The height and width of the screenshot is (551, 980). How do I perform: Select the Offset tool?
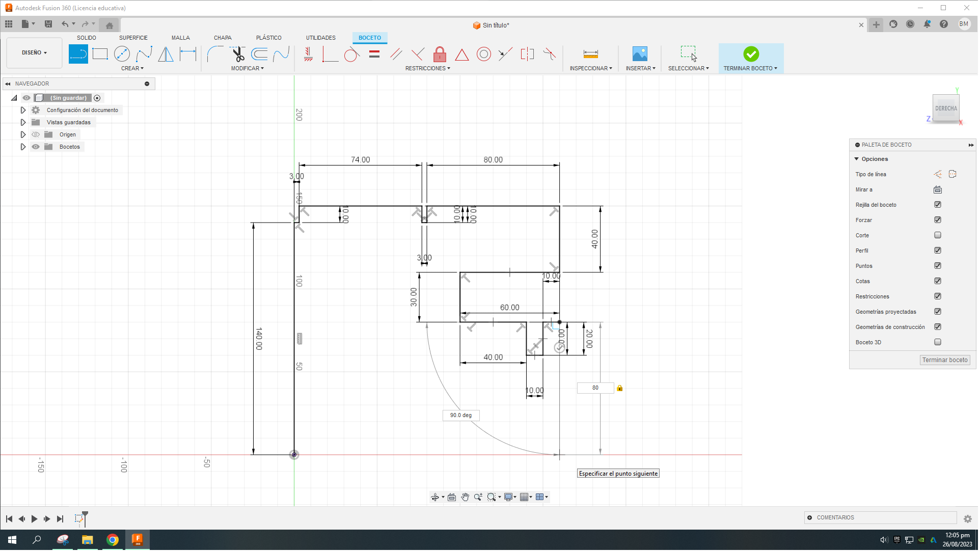(x=259, y=54)
